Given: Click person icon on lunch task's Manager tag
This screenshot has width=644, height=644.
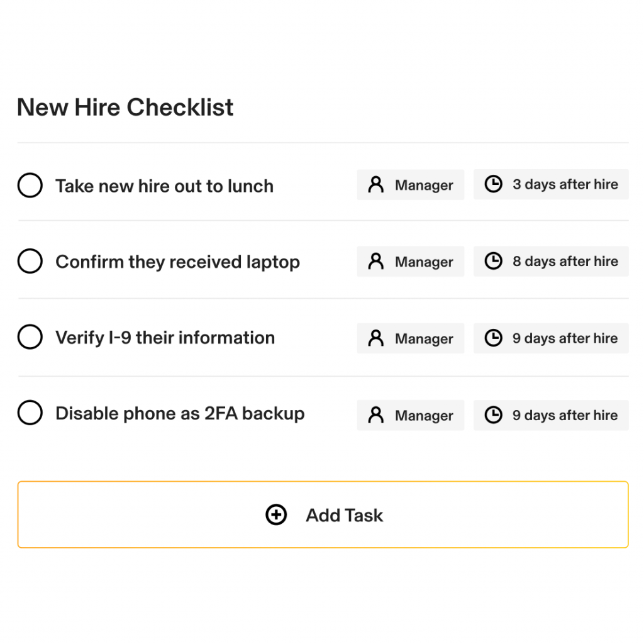Looking at the screenshot, I should point(376,185).
